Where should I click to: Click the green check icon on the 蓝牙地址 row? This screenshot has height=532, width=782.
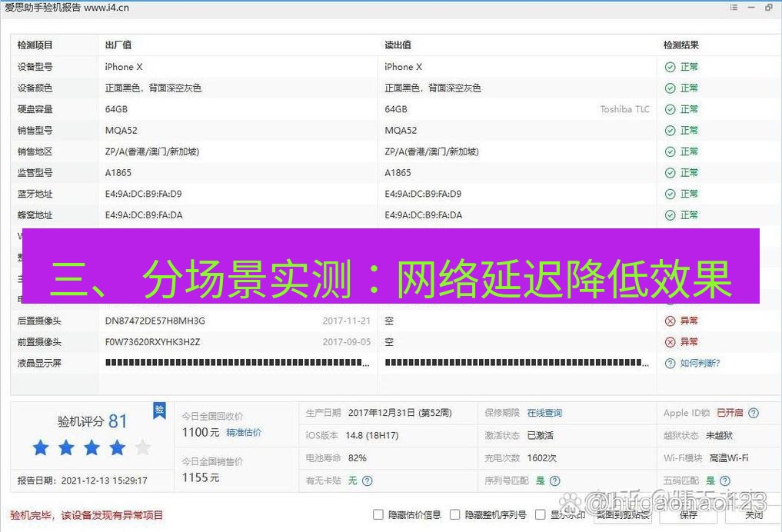tap(669, 194)
